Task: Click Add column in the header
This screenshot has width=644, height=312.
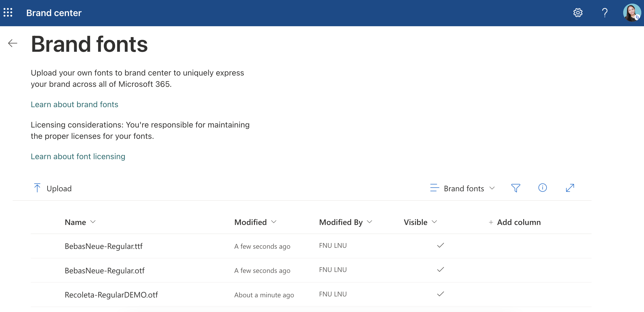Action: (x=514, y=222)
